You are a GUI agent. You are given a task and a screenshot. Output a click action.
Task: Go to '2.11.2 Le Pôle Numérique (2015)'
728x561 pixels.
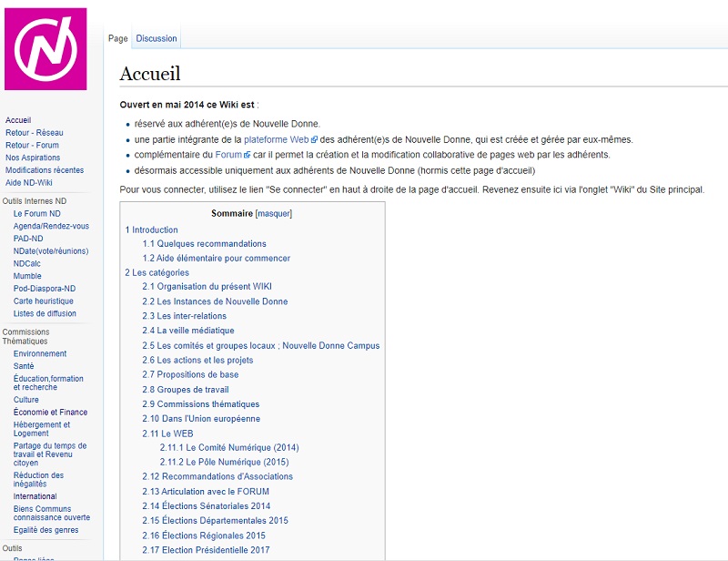click(224, 463)
